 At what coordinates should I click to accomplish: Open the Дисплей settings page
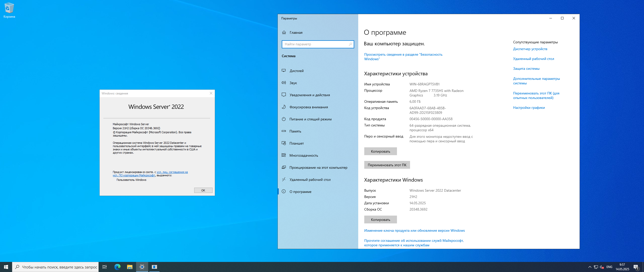(318, 71)
